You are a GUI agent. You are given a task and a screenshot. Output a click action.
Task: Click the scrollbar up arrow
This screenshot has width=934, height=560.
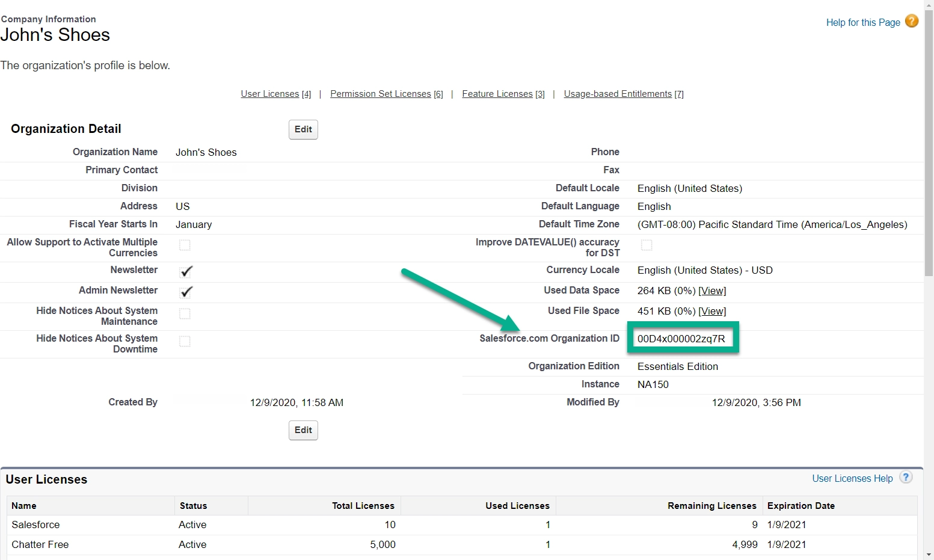[x=929, y=5]
